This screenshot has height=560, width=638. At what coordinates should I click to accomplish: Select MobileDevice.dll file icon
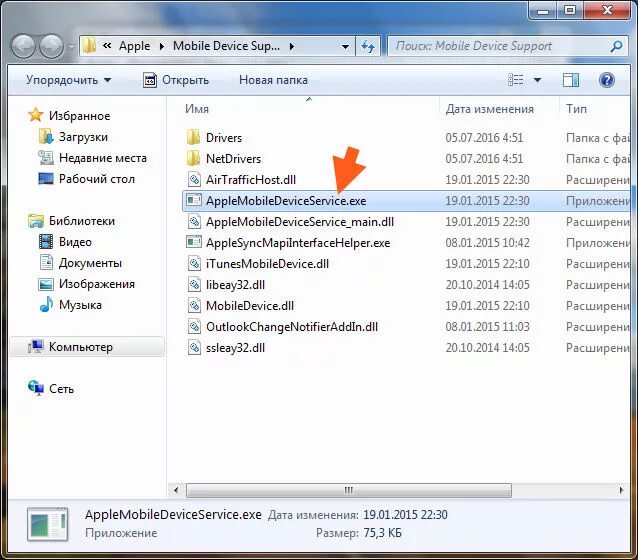click(x=194, y=305)
